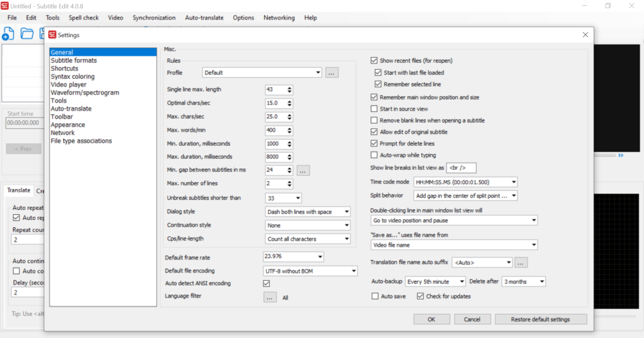Viewport: 644px width, 338px height.
Task: Open the Language filter ellipsis button
Action: 270,298
